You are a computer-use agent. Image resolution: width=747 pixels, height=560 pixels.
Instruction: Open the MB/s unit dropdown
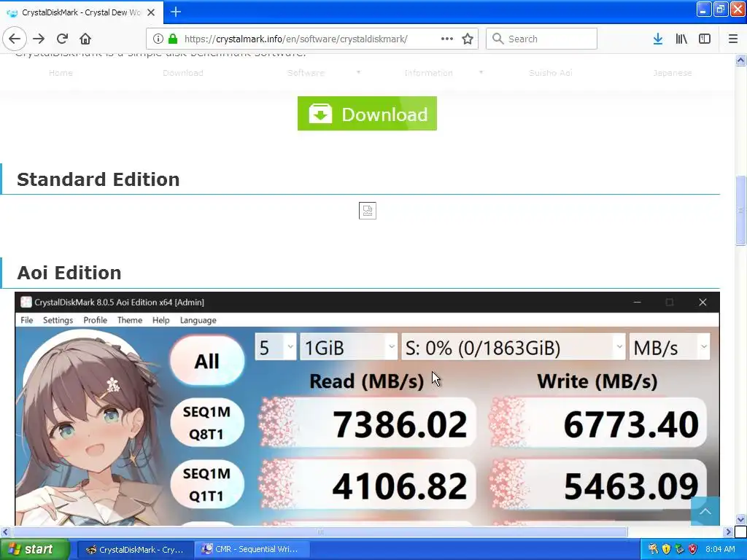pos(670,347)
